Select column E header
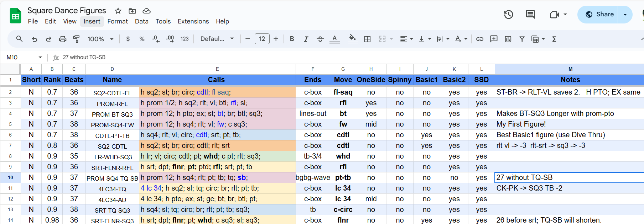Viewport: 644px width, 224px height. [217, 69]
